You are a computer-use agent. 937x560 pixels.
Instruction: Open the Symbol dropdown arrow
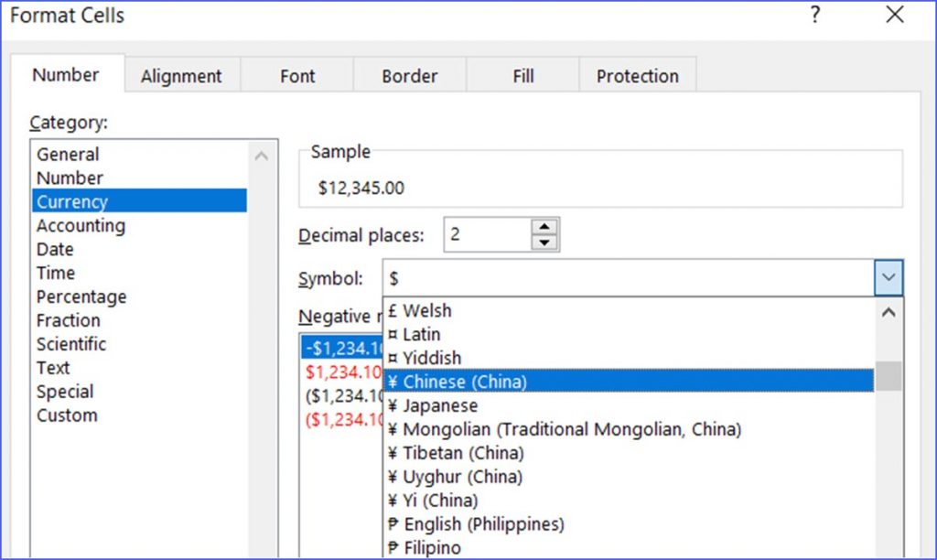coord(887,276)
